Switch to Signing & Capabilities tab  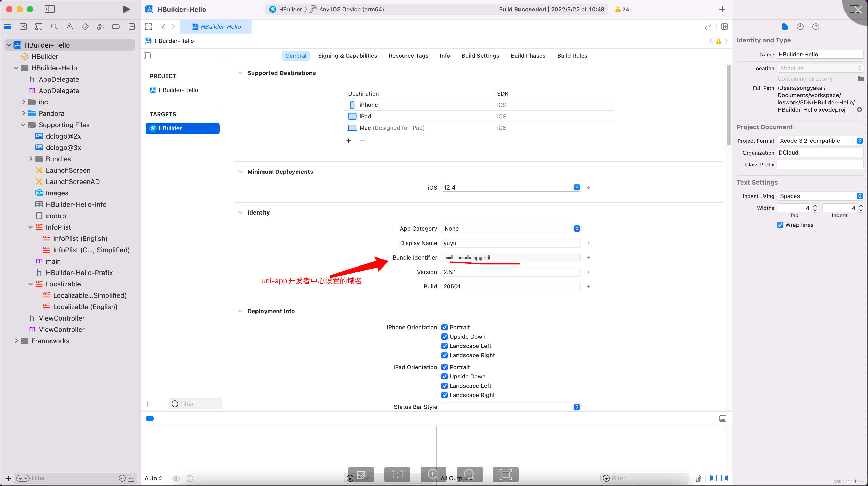[x=347, y=56]
